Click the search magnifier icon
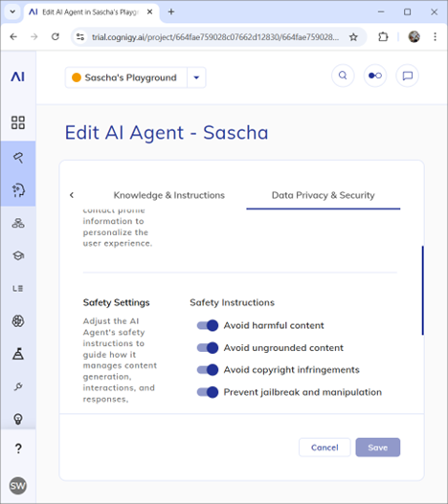448x504 pixels. click(343, 76)
